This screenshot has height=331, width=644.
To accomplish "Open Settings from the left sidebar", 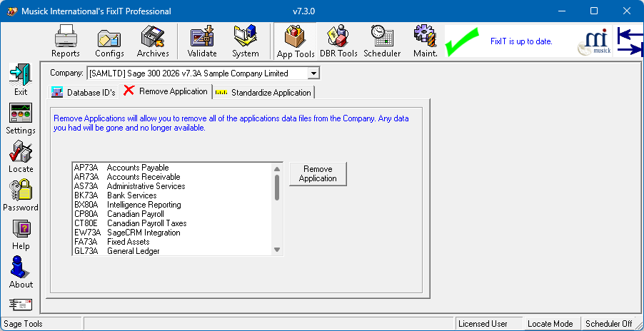I will point(21,118).
